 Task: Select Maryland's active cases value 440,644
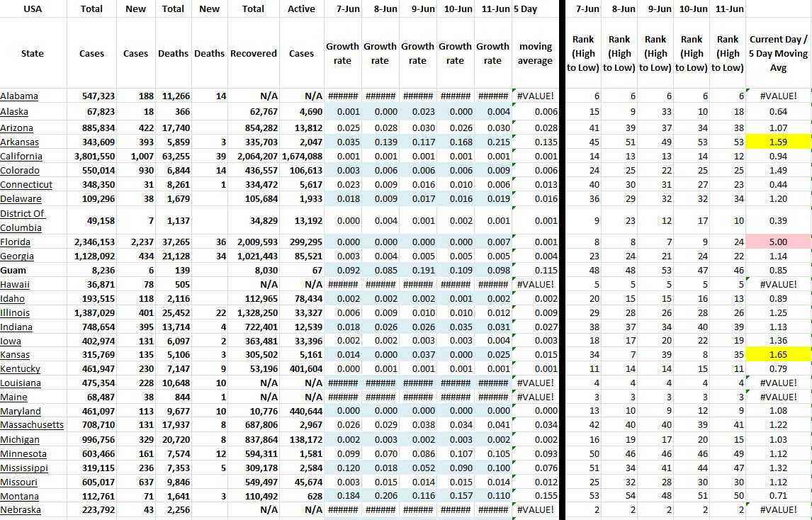pyautogui.click(x=305, y=411)
